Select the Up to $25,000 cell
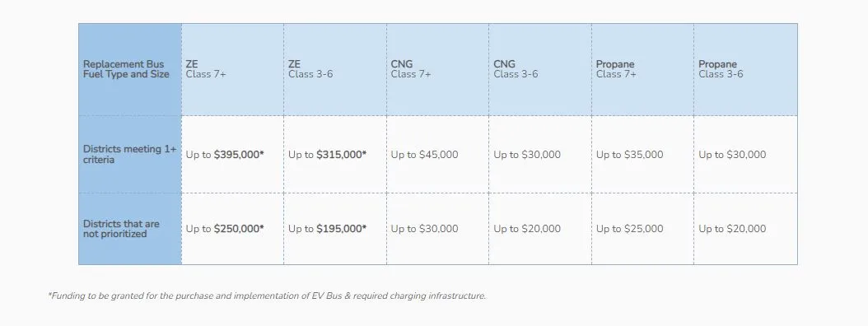This screenshot has width=868, height=326. (642, 229)
